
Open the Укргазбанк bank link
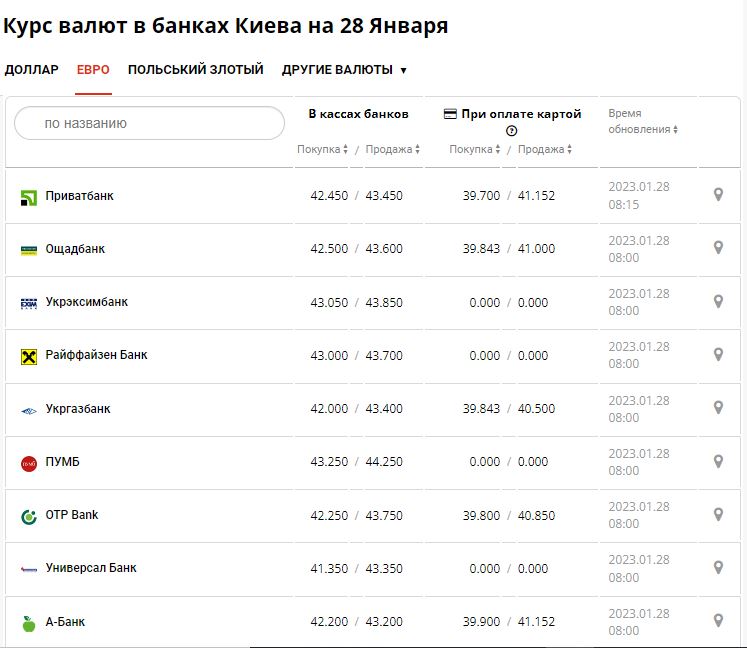pos(78,409)
